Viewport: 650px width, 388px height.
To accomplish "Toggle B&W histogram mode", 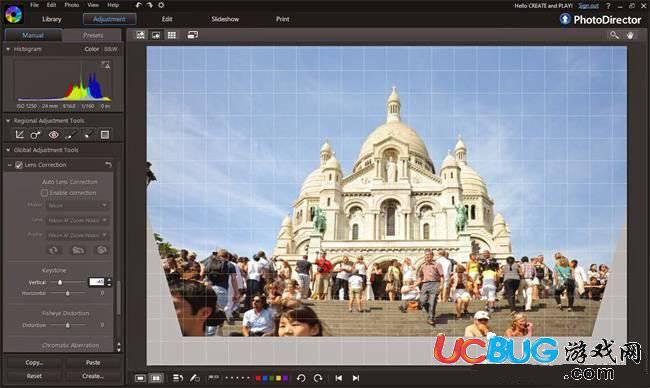I will [x=111, y=49].
